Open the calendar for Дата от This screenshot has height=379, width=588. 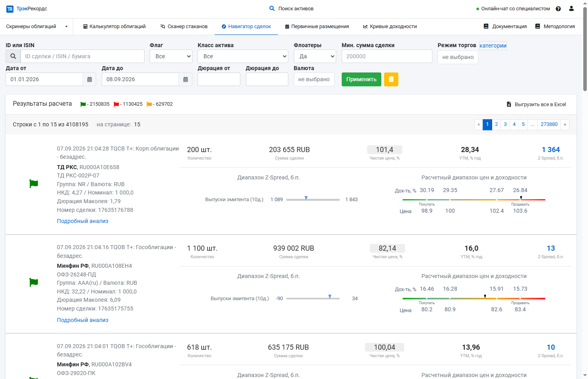(x=89, y=79)
